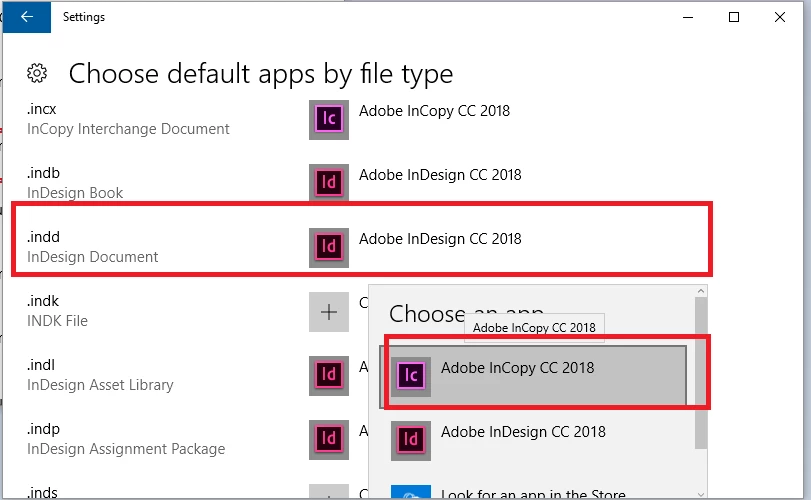Select Adobe InDesign CC 2018 in popup list

click(533, 441)
